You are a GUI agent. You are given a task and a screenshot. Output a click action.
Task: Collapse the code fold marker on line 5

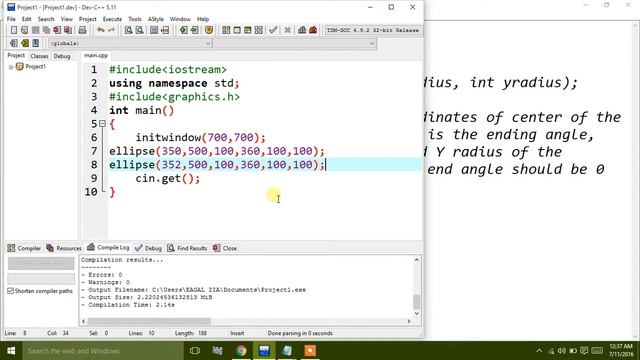coord(102,123)
